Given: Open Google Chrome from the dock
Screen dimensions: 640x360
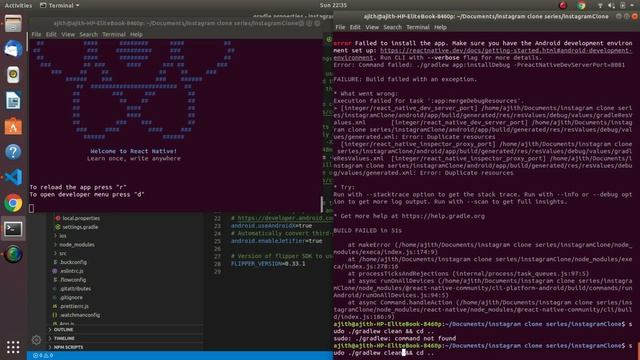Looking at the screenshot, I should click(x=13, y=203).
